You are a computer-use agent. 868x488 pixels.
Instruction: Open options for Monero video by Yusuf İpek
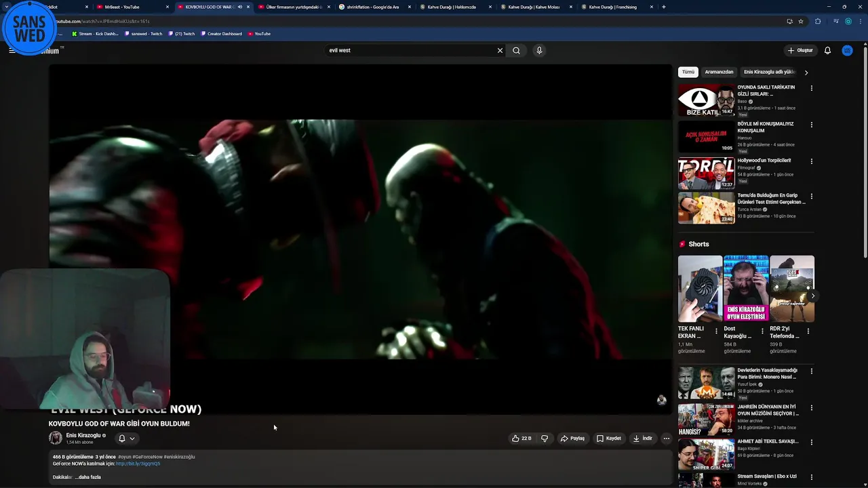811,371
